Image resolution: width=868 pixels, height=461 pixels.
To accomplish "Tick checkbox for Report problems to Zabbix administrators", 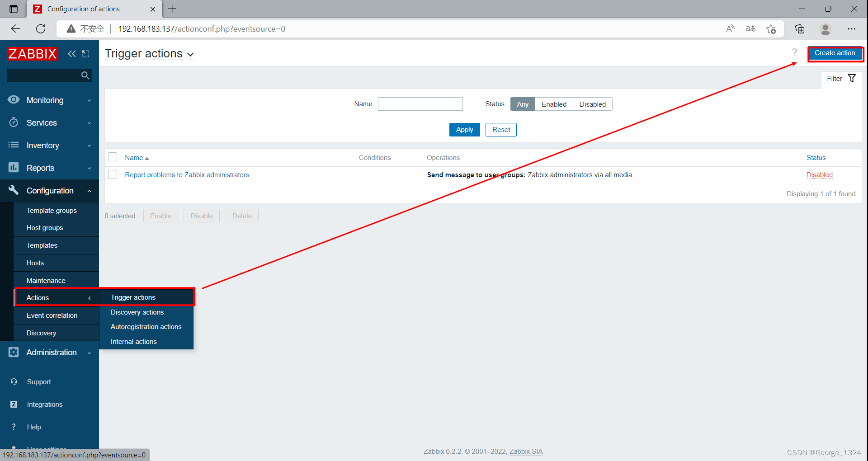I will tap(113, 174).
